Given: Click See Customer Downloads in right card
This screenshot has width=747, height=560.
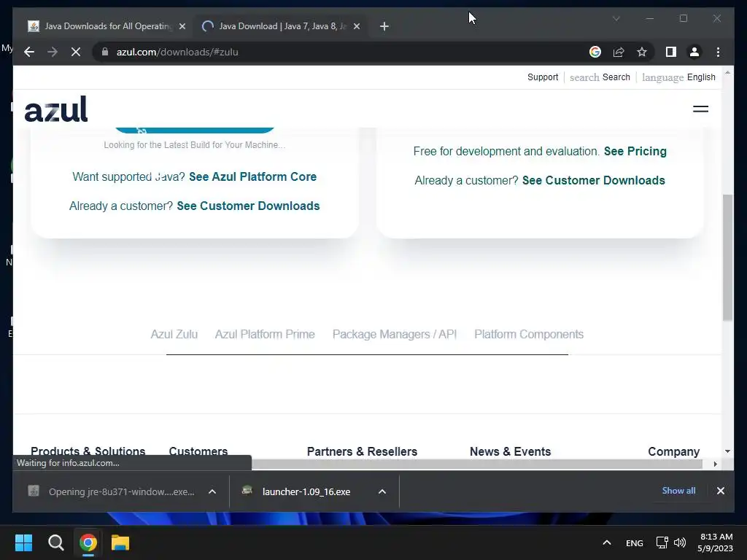Looking at the screenshot, I should coord(594,181).
